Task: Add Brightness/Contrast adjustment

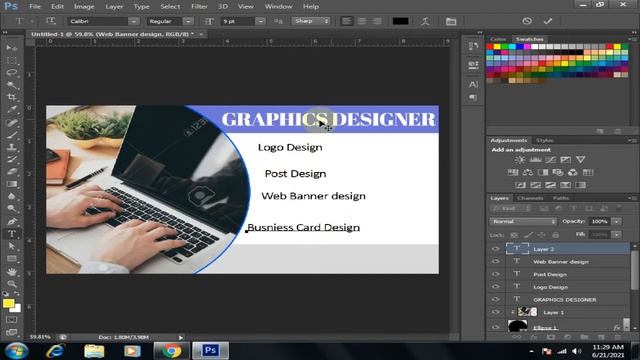Action: [520, 160]
